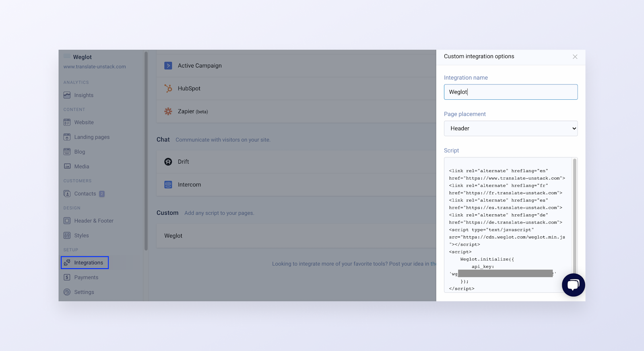The height and width of the screenshot is (351, 644).
Task: Click the sidebar vertical scrollbar
Action: click(x=146, y=151)
